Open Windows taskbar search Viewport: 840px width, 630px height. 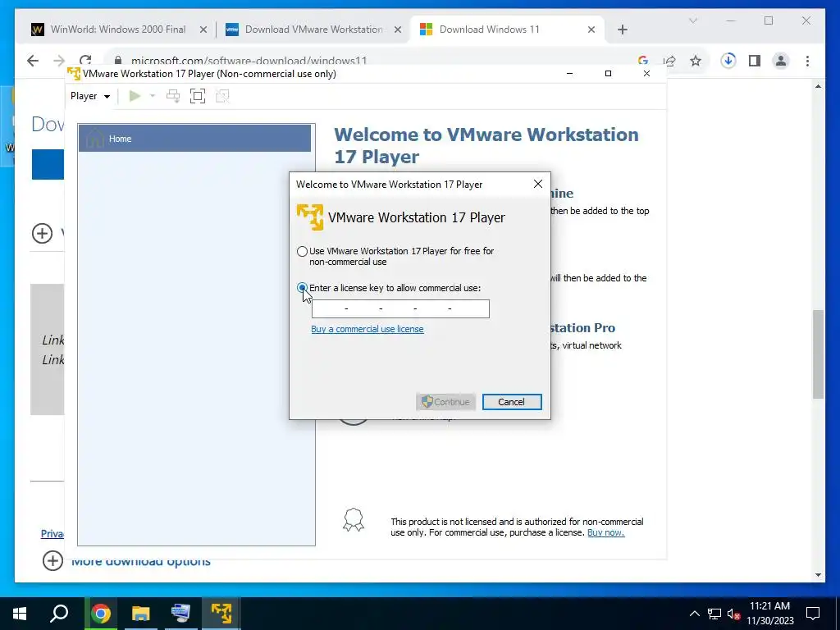click(59, 614)
